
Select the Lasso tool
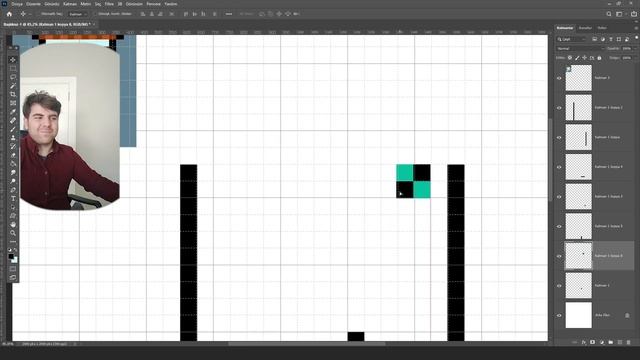pyautogui.click(x=13, y=77)
